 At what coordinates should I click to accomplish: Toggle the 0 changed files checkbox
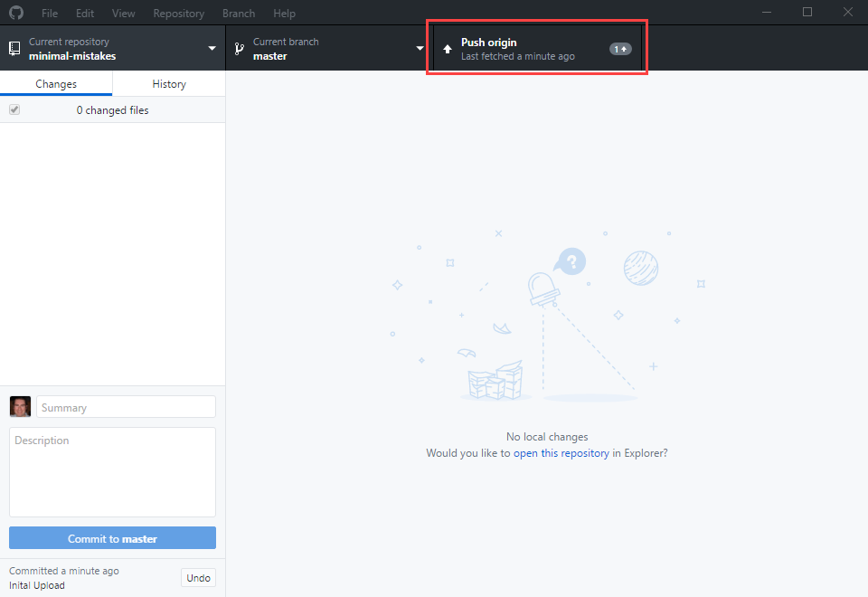[14, 109]
